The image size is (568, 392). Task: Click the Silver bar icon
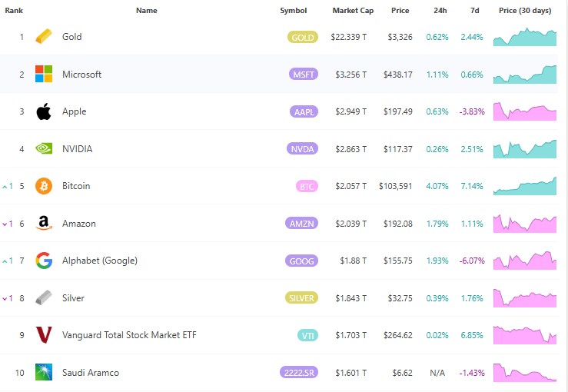point(44,297)
